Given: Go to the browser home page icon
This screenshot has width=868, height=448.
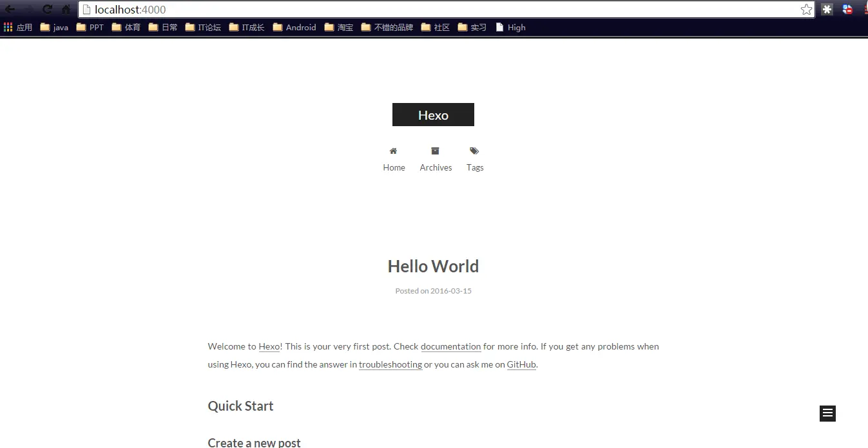Looking at the screenshot, I should pyautogui.click(x=66, y=9).
